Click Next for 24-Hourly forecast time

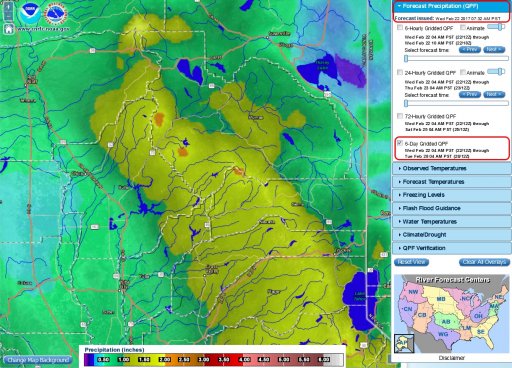pos(494,94)
